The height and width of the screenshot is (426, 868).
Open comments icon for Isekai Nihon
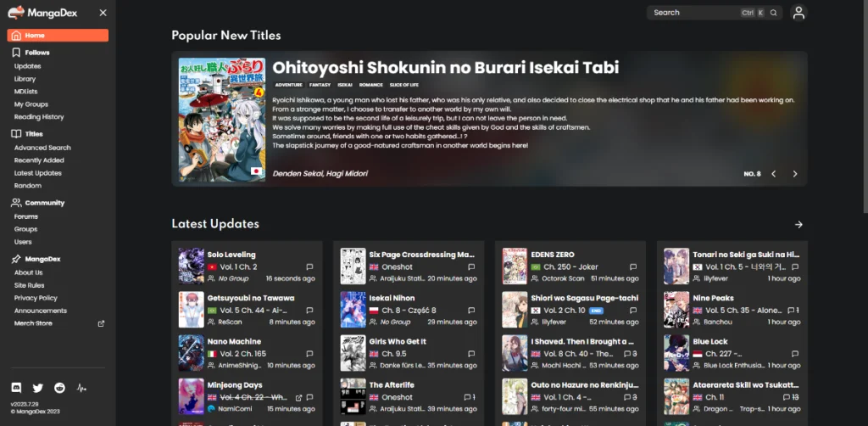(x=471, y=311)
